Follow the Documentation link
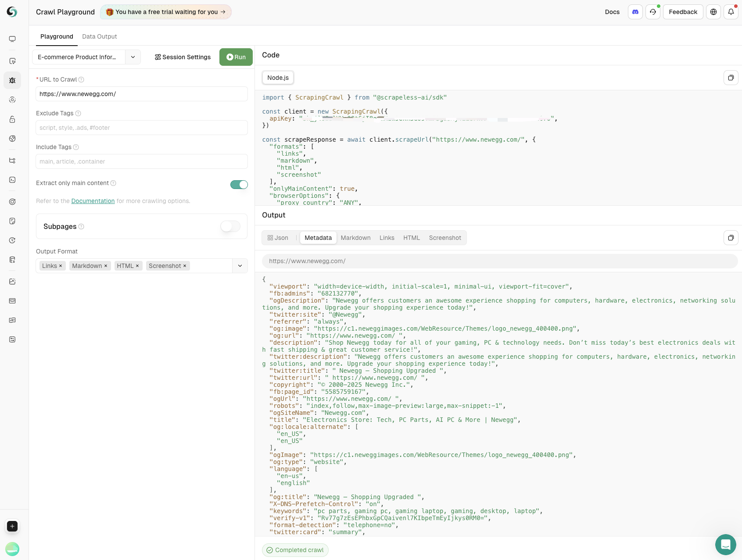The height and width of the screenshot is (560, 742). pos(93,201)
